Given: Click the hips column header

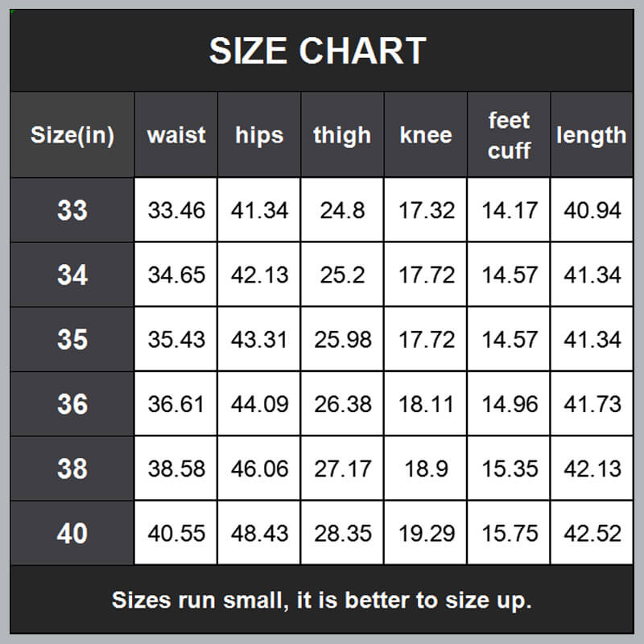Looking at the screenshot, I should pyautogui.click(x=259, y=135).
